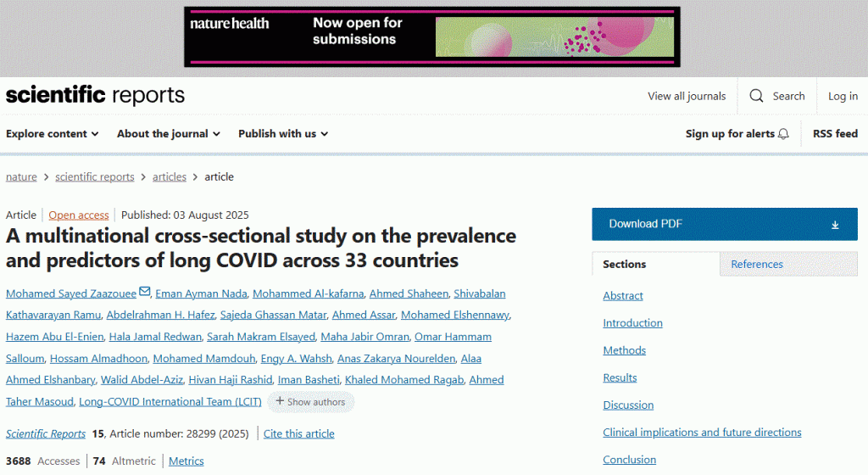
Task: Open the nature health submissions banner
Action: (431, 37)
